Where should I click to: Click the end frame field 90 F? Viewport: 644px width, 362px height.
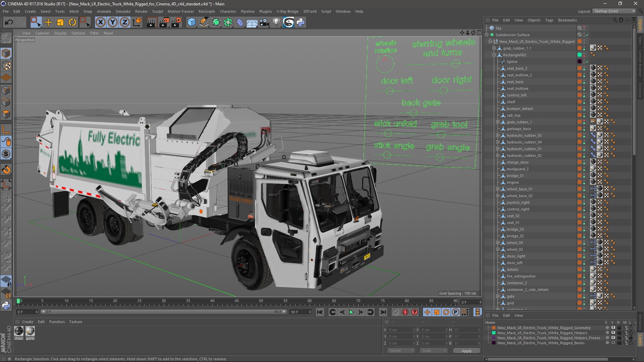301,312
